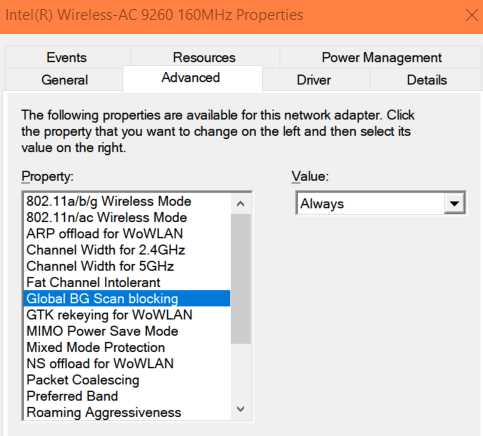The width and height of the screenshot is (483, 436).
Task: Select Global BG Scan blocking property
Action: (127, 299)
